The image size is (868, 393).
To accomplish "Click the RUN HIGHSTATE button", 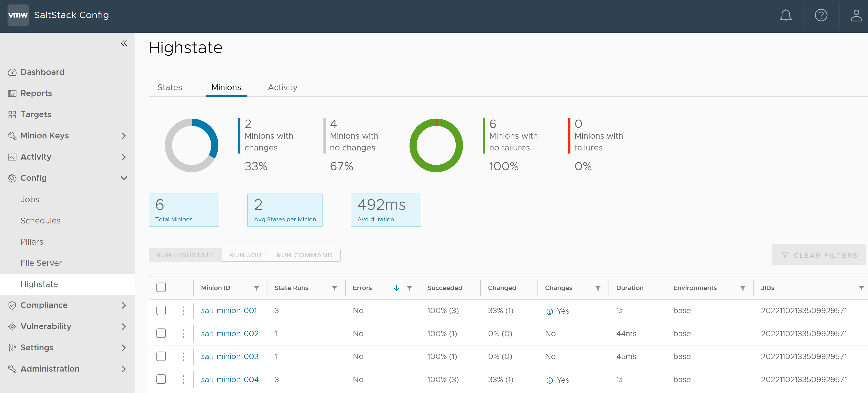I will 185,255.
